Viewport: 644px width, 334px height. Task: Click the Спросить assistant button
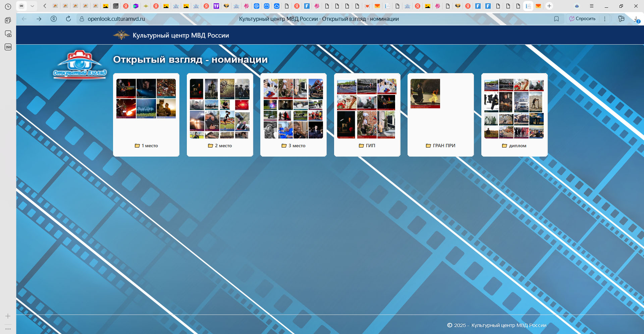click(x=582, y=19)
